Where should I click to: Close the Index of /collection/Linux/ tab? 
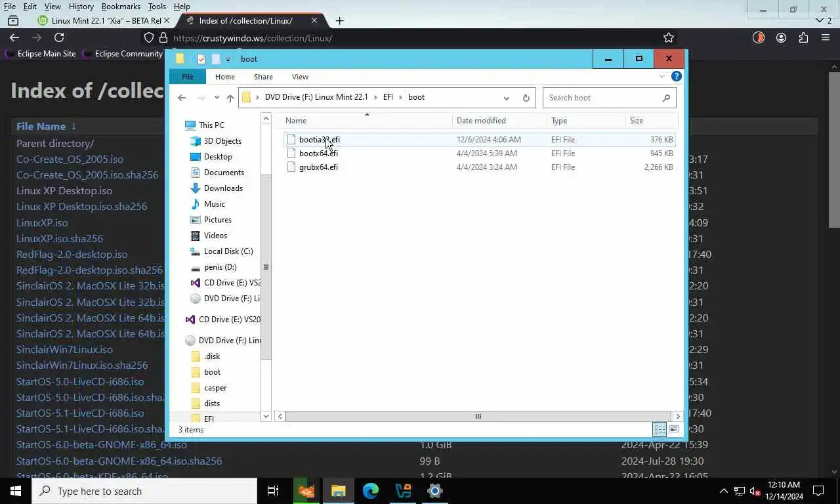314,20
